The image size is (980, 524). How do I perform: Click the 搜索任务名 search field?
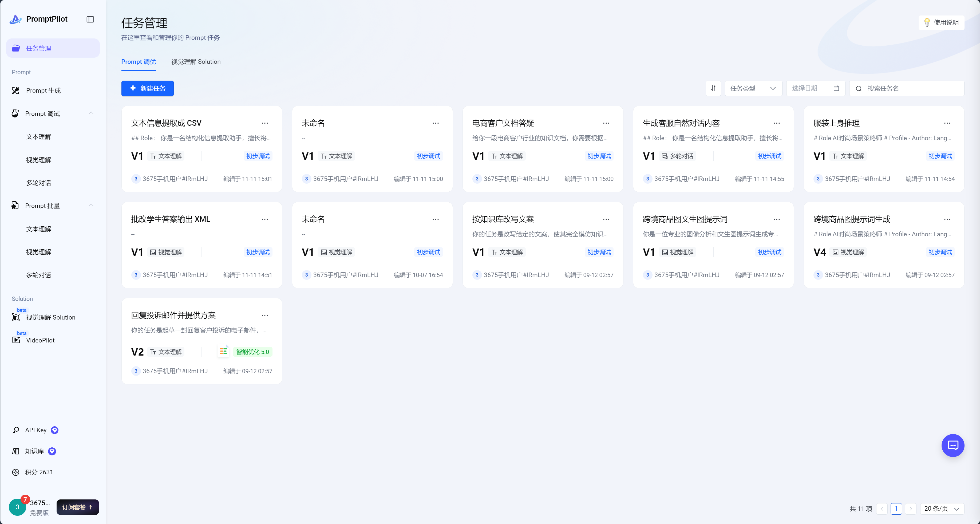[911, 88]
